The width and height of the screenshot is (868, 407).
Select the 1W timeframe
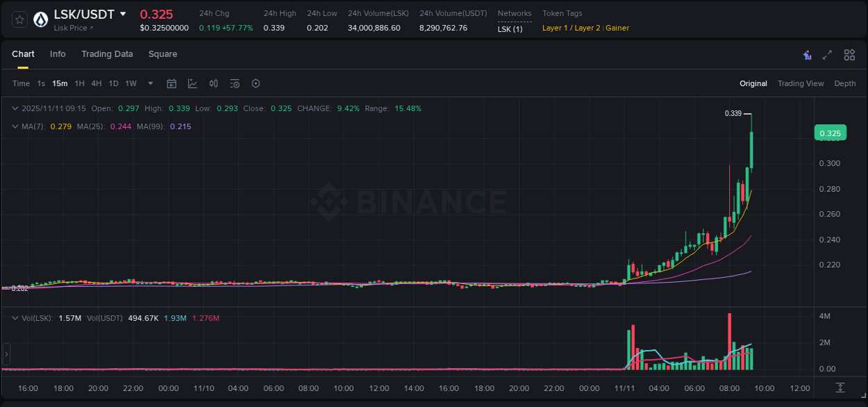coord(131,83)
